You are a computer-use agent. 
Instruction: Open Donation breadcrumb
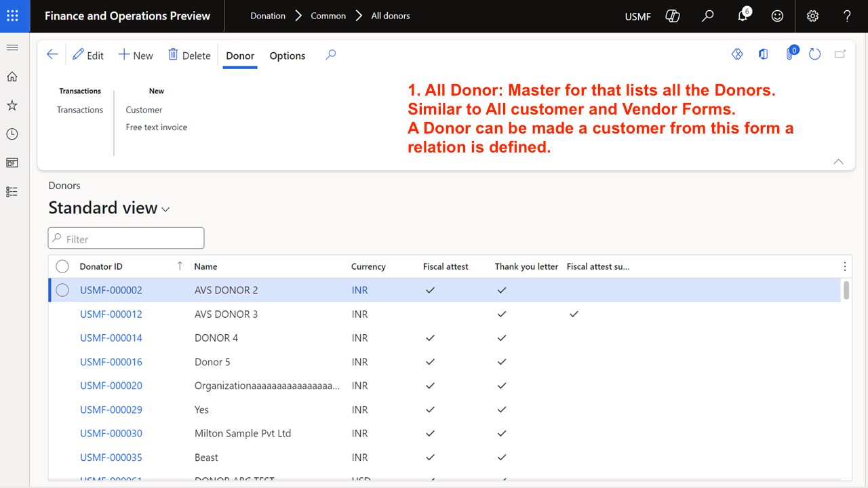tap(268, 16)
